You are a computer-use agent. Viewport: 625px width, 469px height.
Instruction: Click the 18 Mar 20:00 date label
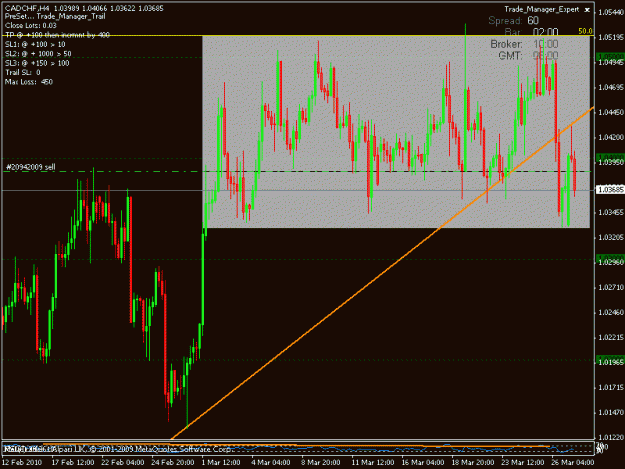(x=472, y=462)
